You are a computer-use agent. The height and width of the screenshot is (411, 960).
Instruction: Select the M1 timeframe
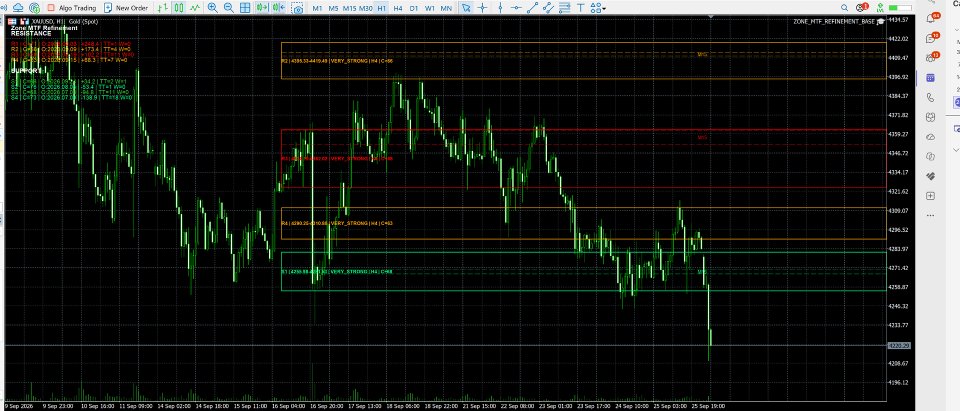coord(317,8)
